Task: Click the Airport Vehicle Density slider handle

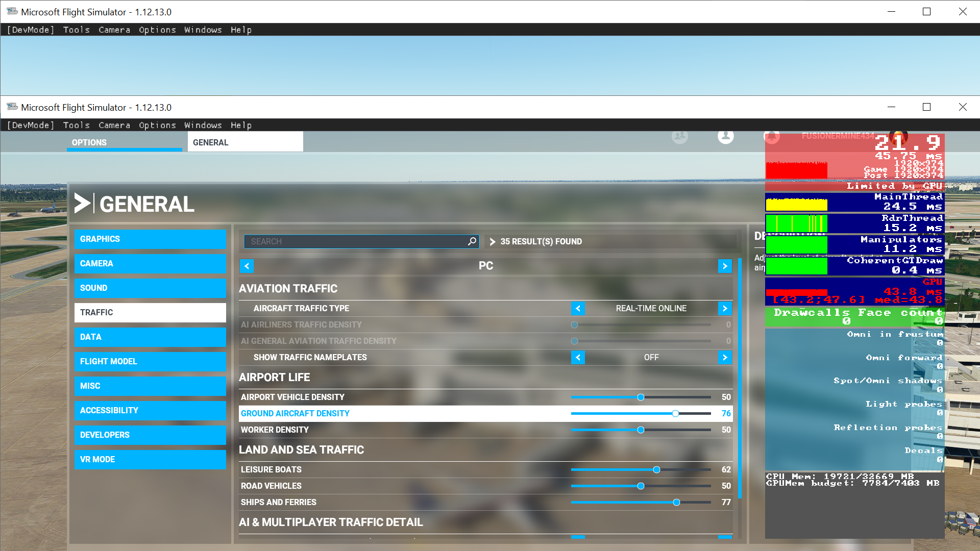Action: (641, 397)
